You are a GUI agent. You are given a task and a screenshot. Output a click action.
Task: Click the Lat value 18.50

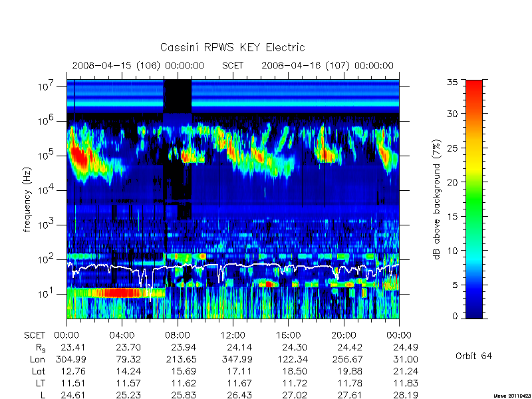pos(295,371)
